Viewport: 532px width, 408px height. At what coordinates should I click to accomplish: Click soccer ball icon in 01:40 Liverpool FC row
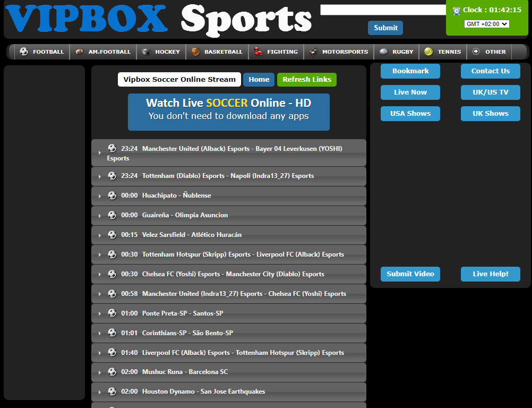[x=112, y=352]
